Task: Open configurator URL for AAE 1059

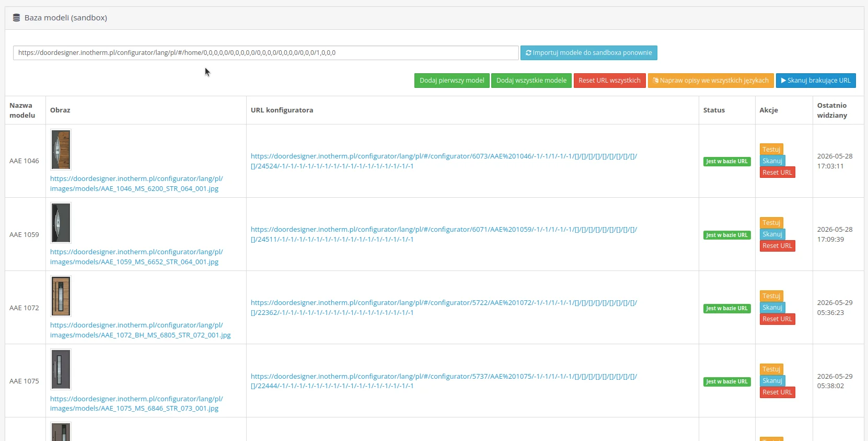Action: [444, 234]
